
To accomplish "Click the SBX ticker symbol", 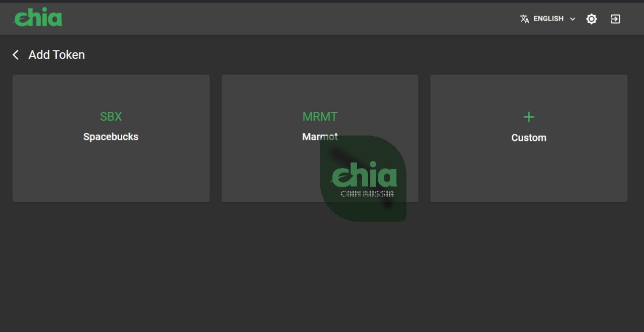I will (x=111, y=116).
